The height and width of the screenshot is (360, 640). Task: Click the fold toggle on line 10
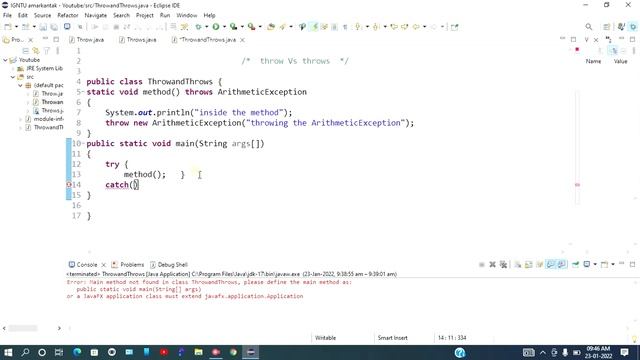[x=83, y=144]
